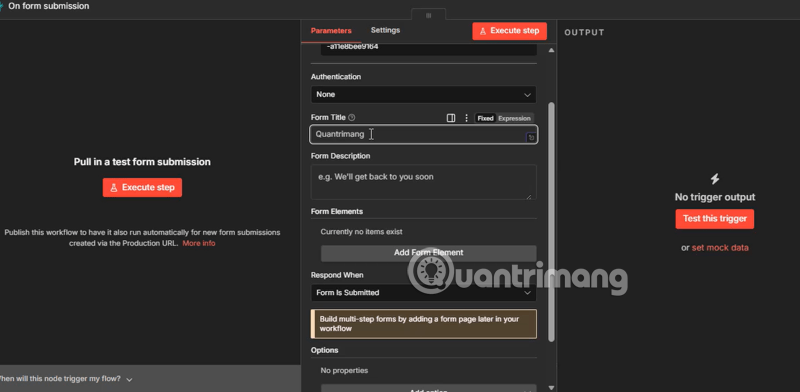Open the Authentication dropdown set to None
The width and height of the screenshot is (800, 392).
[423, 94]
